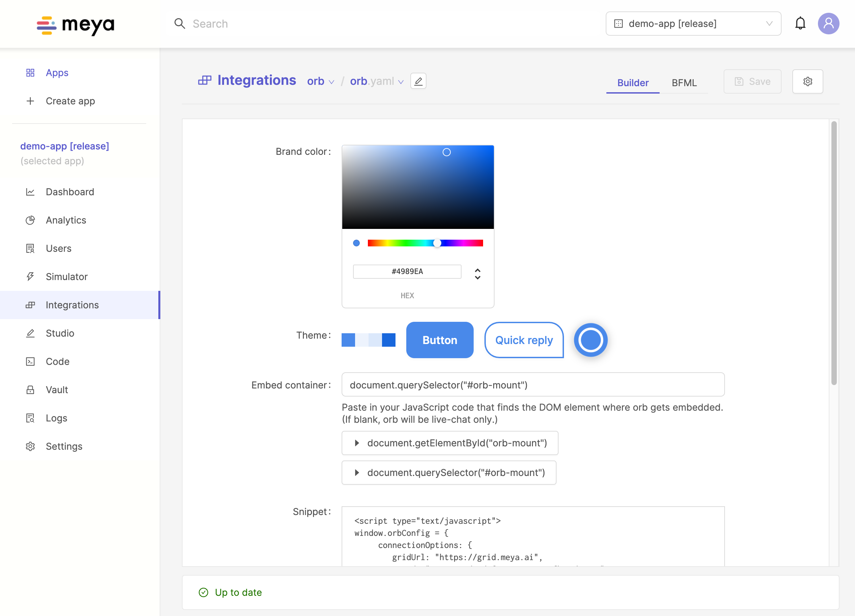Click the hue slider in color picker
Viewport: 855px width, 616px height.
click(x=425, y=243)
